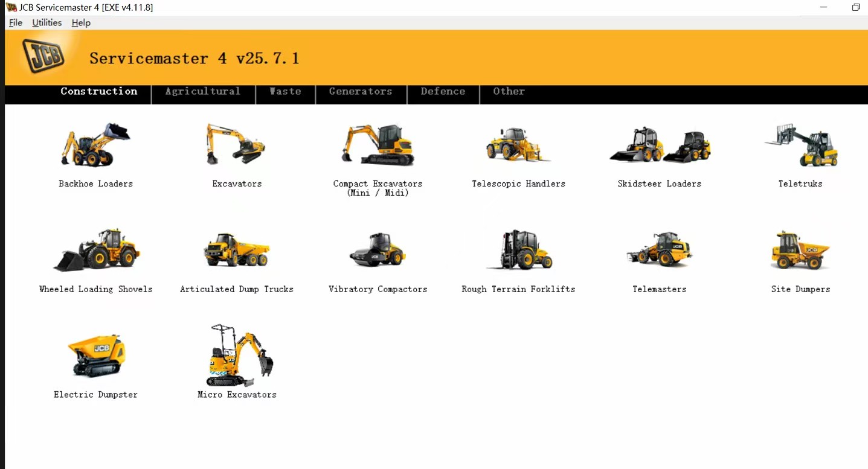The width and height of the screenshot is (868, 469).
Task: Select the Excavators machine icon
Action: (236, 144)
